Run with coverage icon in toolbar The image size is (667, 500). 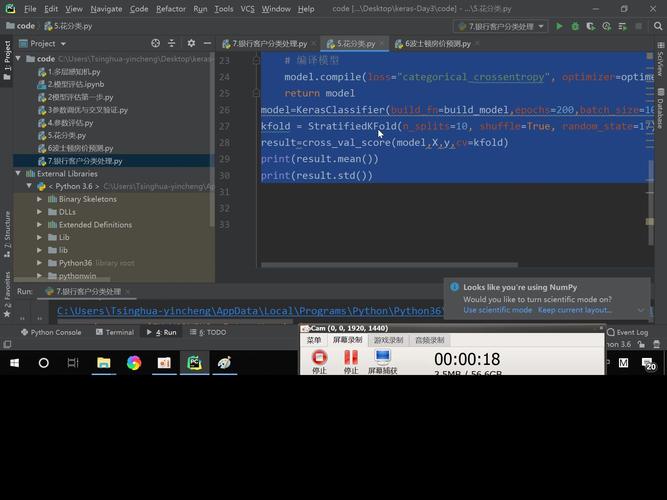590,26
